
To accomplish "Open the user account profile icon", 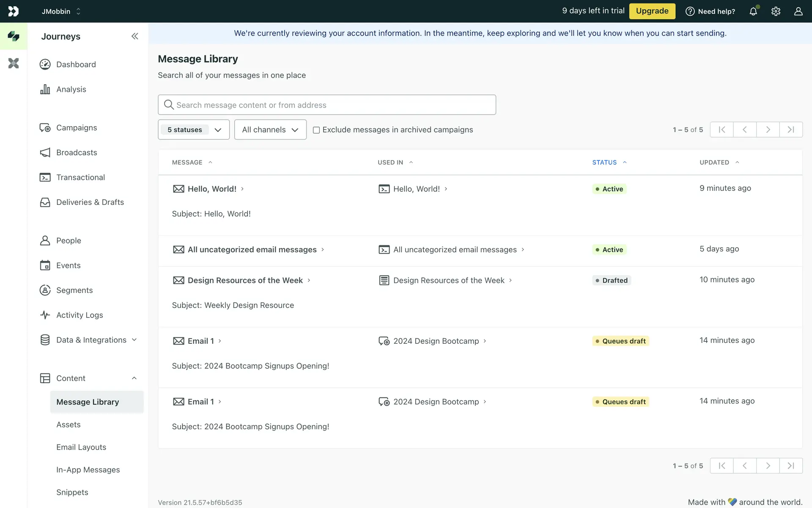I will (x=798, y=11).
